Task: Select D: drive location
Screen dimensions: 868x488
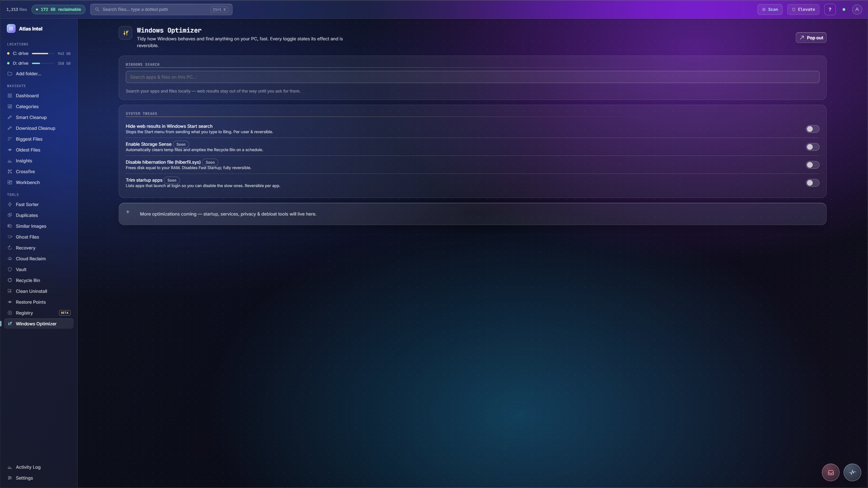Action: coord(39,63)
